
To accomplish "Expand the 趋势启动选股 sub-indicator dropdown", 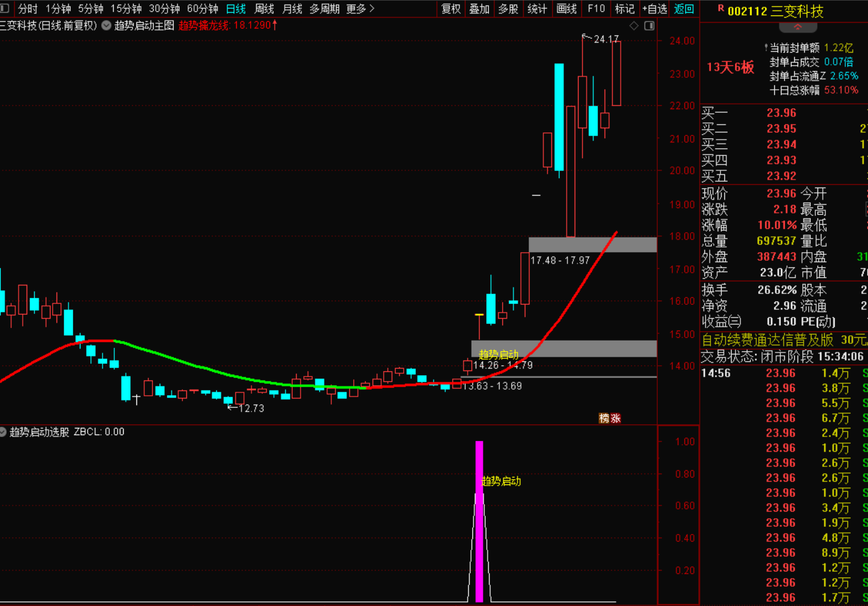I will coord(3,432).
